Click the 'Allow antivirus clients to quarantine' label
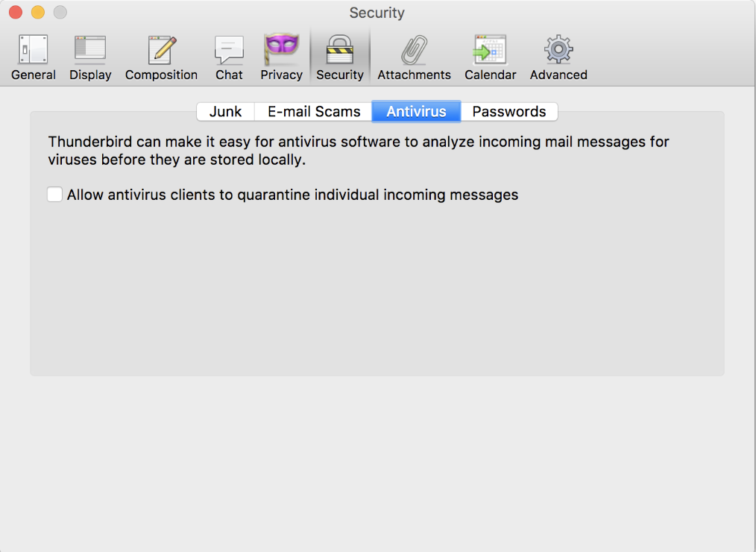 [292, 195]
